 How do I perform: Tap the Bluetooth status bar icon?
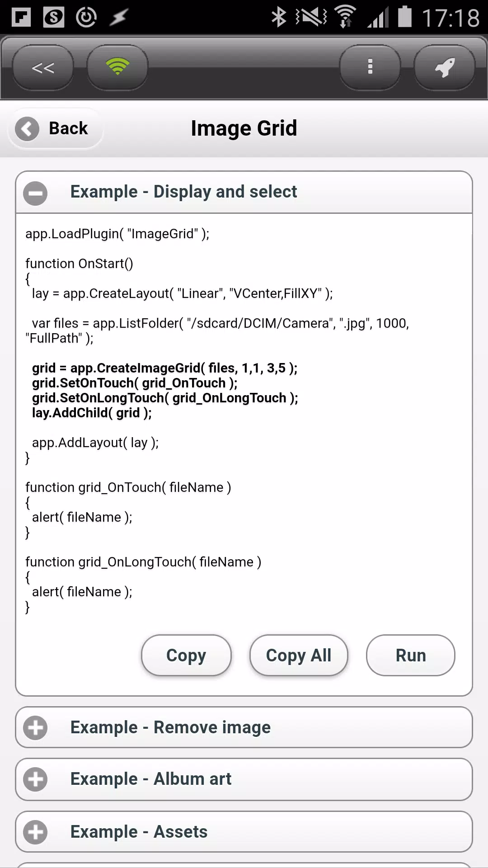coord(279,17)
